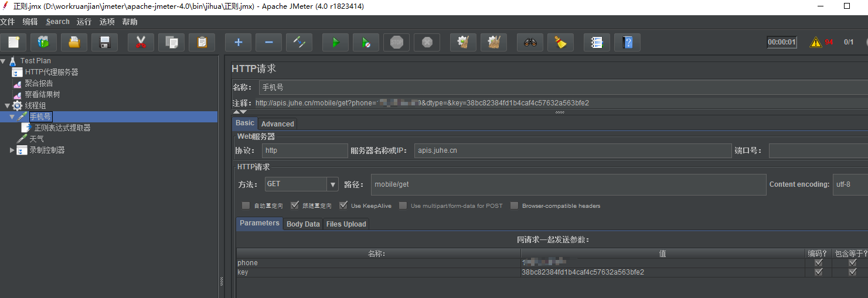Expand the 录制控制器 tree node

12,150
